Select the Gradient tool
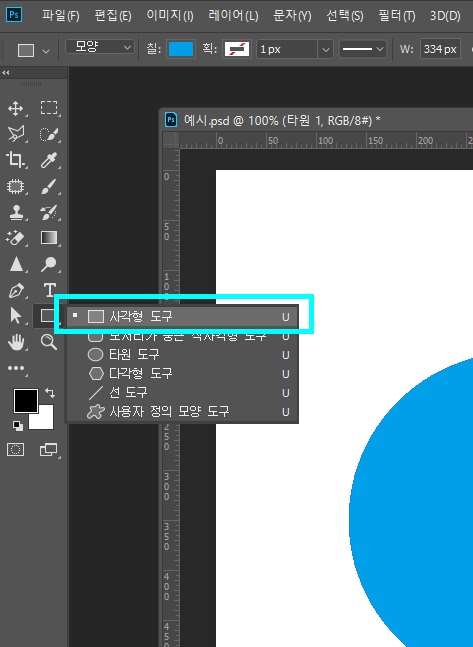This screenshot has height=647, width=473. (49, 238)
